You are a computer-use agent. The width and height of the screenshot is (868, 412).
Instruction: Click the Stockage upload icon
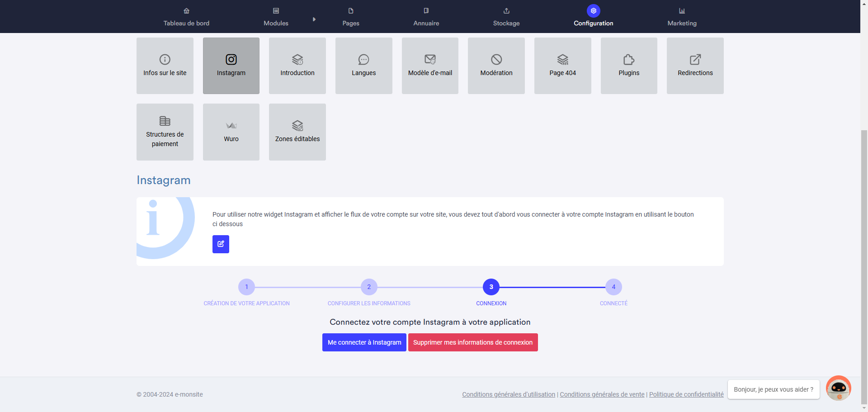click(x=506, y=11)
